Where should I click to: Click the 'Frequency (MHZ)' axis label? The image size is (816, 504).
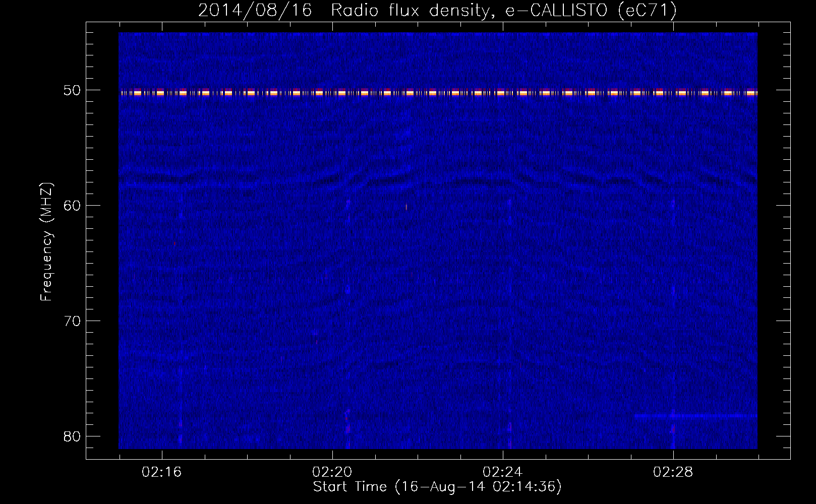pos(46,242)
